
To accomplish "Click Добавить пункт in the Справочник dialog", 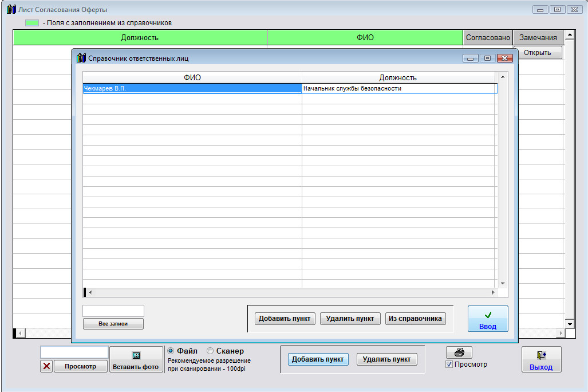I will click(285, 319).
